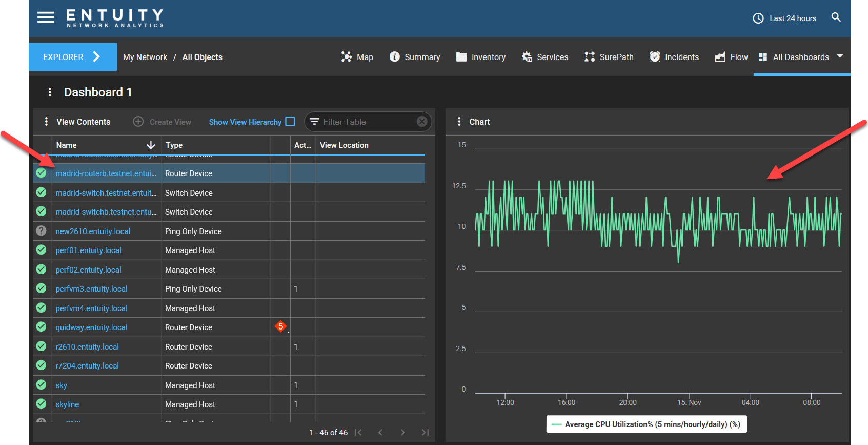Screen dimensions: 868x445
Task: Open View Contents overflow menu dots
Action: click(46, 122)
